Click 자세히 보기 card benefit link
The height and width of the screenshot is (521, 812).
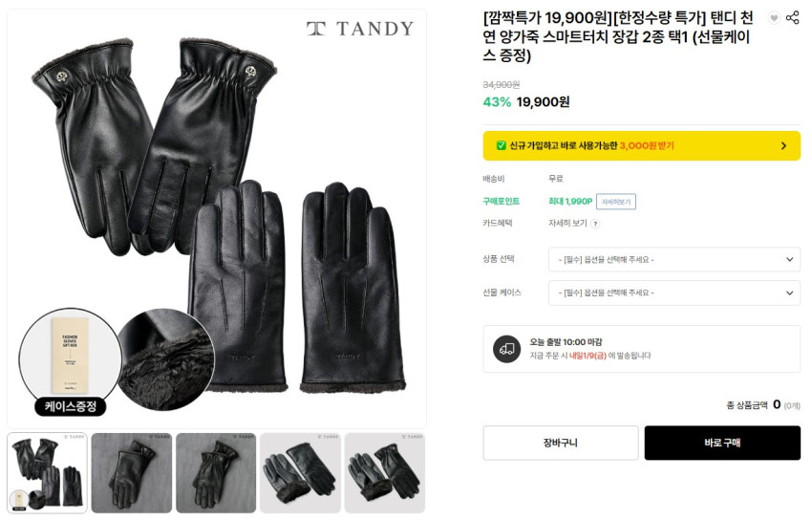567,223
